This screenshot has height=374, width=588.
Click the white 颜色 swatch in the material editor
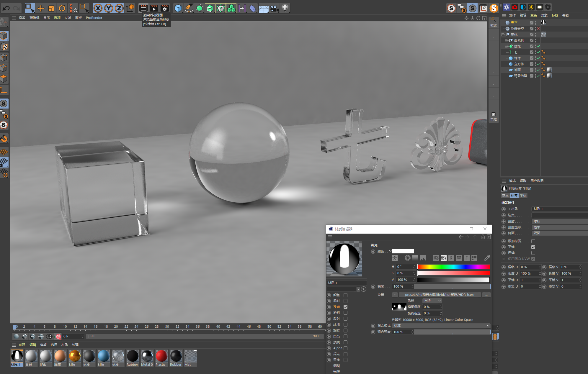tap(403, 251)
